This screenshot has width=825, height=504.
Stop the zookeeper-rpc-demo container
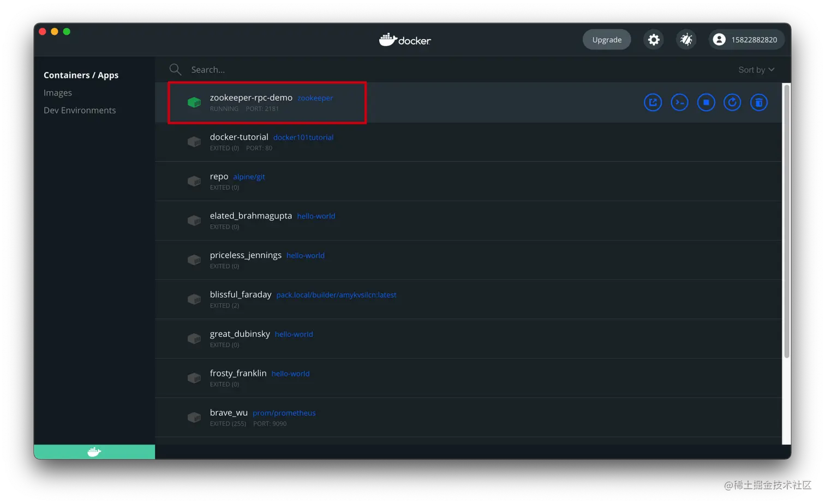coord(706,103)
